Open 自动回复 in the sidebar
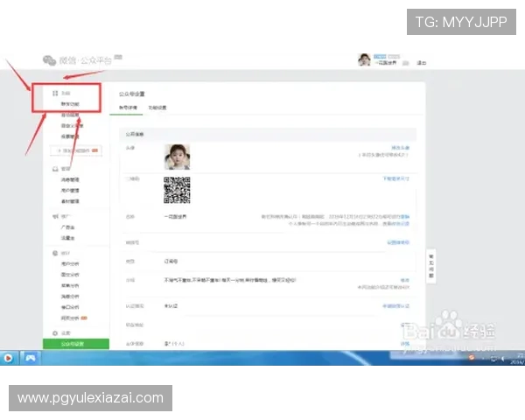The image size is (525, 420). point(70,115)
